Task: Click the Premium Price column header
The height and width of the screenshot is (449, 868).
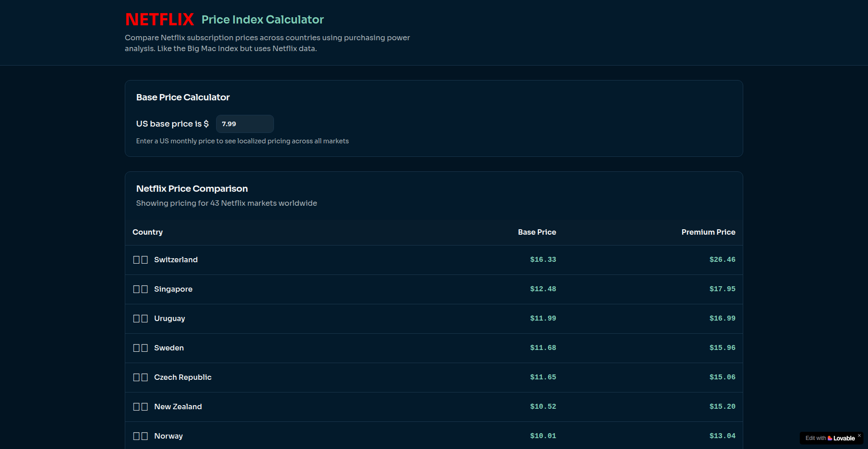Action: click(708, 232)
